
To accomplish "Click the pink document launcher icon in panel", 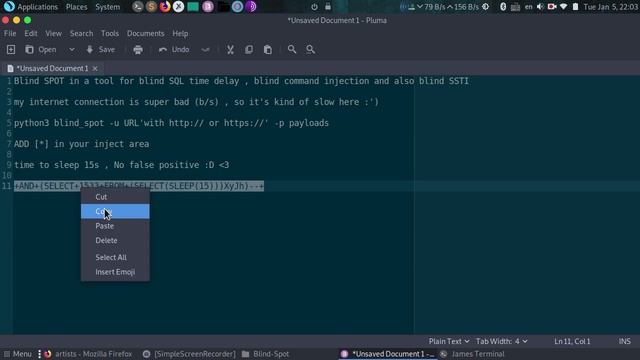I will tap(208, 7).
